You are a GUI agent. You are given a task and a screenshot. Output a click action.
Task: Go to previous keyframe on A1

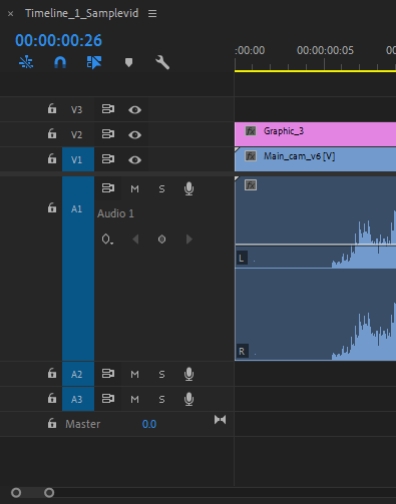tap(135, 239)
